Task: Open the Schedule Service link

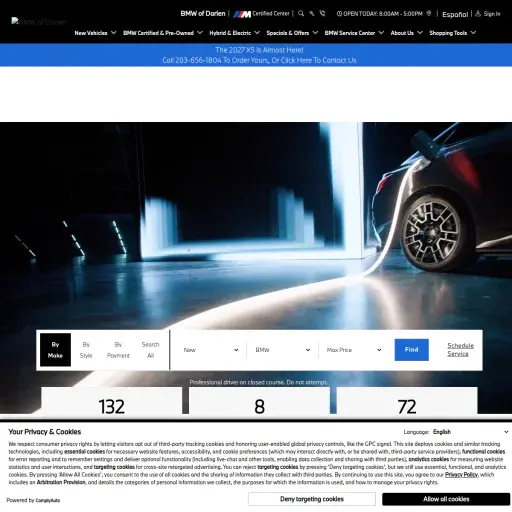Action: [460, 349]
